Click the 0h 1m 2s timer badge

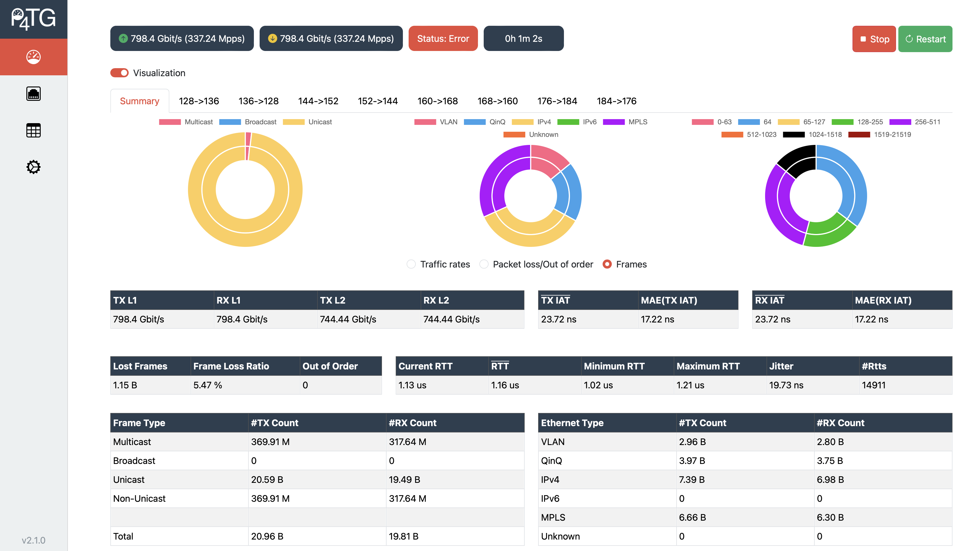point(524,38)
